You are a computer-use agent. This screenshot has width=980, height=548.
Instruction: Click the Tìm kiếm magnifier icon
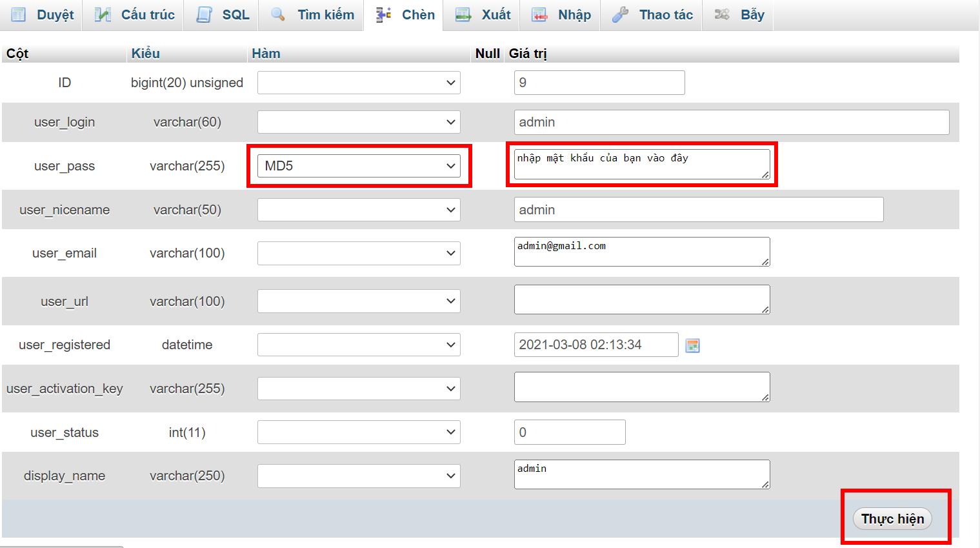tap(278, 15)
